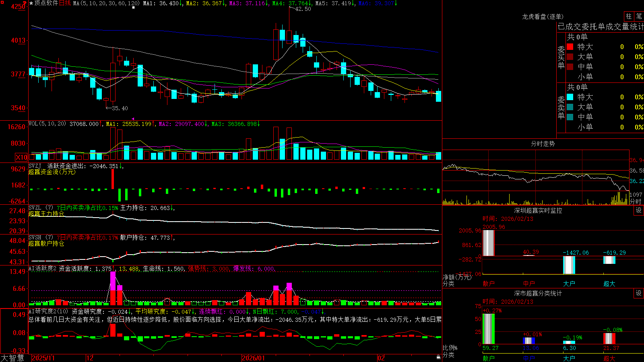The width and height of the screenshot is (644, 362).
Task: Click the SVZJ indicator name
Action: click(x=35, y=166)
